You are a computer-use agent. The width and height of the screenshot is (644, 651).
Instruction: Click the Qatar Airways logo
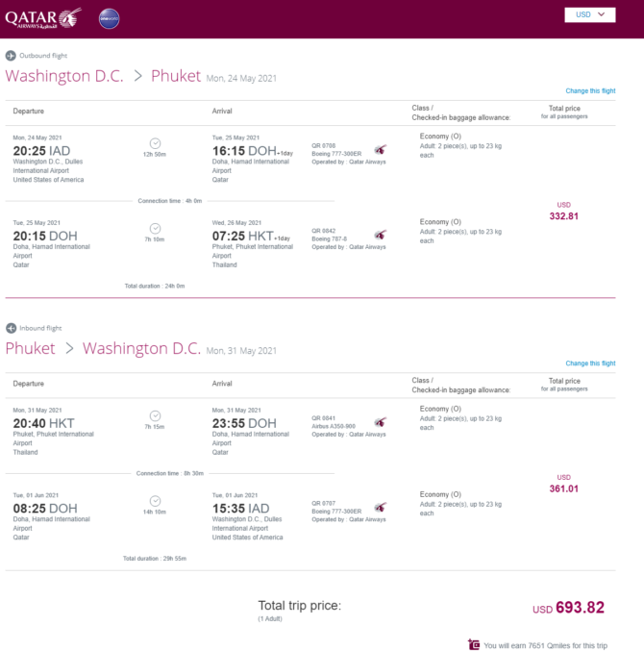point(43,18)
